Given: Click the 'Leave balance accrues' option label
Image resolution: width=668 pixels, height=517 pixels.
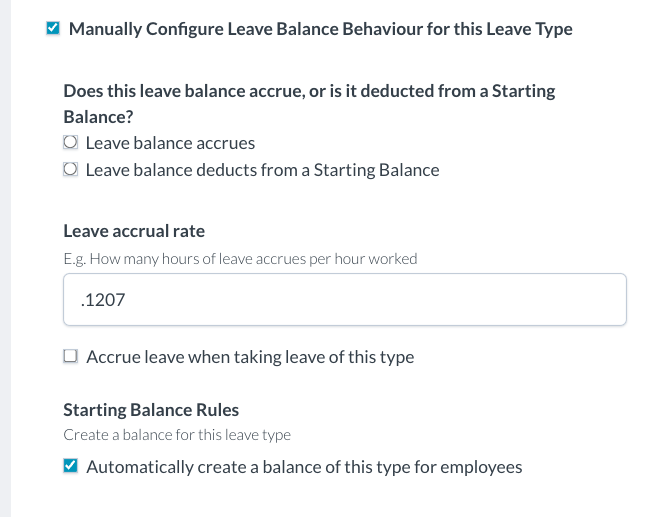Looking at the screenshot, I should point(170,143).
